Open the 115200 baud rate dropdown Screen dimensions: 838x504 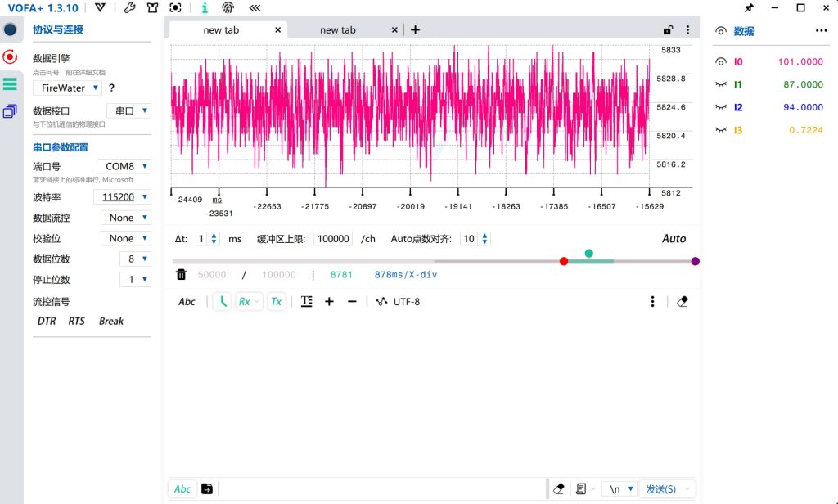click(x=122, y=196)
